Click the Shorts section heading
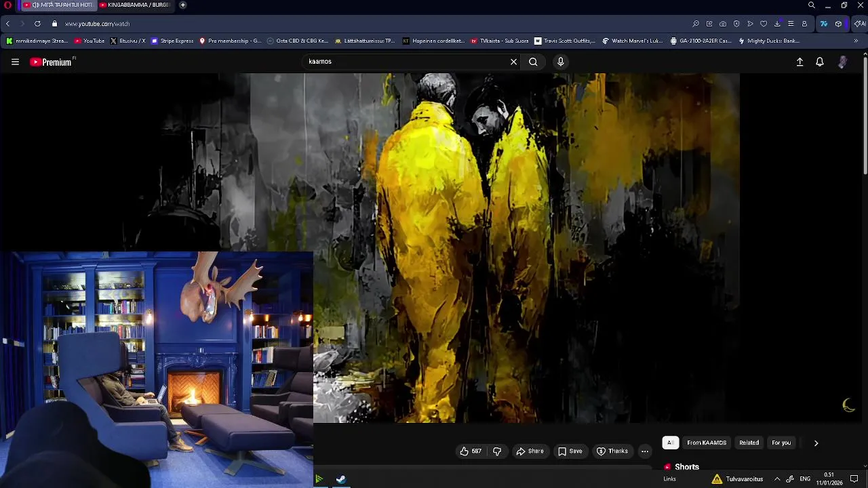The image size is (868, 488). 686,467
